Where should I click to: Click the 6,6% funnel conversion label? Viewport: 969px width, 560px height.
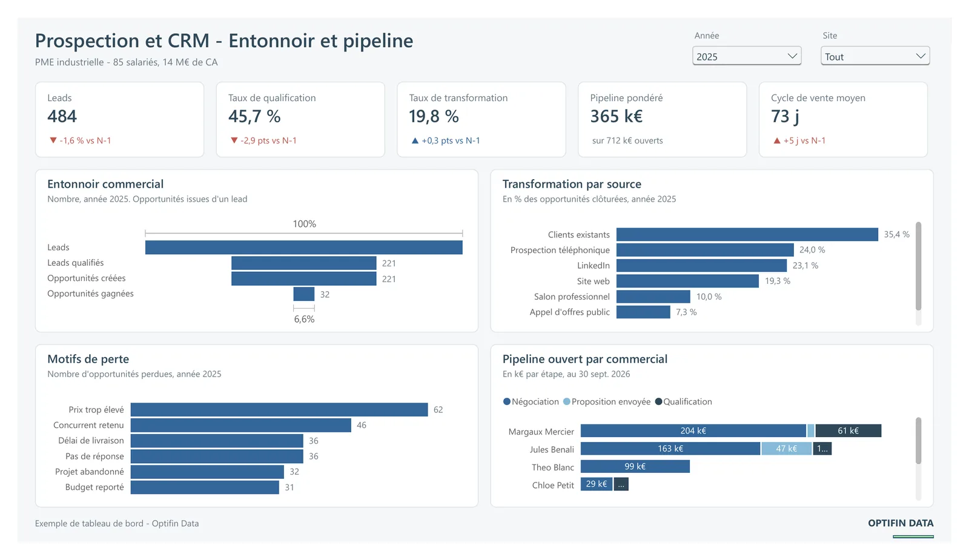click(x=304, y=319)
